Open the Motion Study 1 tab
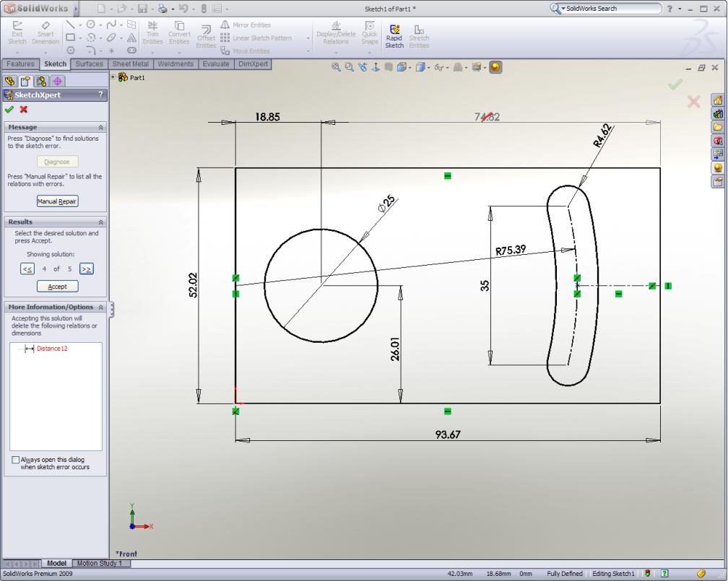 point(100,564)
